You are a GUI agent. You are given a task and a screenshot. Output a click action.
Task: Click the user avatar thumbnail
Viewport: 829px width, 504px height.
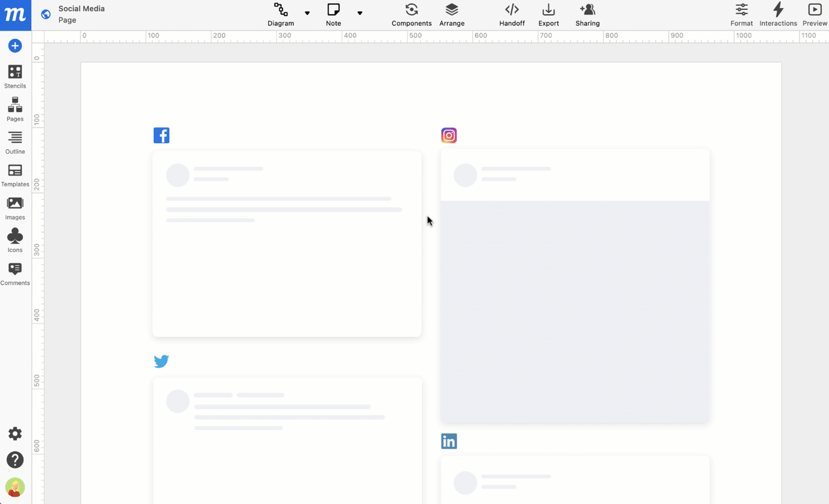tap(15, 488)
